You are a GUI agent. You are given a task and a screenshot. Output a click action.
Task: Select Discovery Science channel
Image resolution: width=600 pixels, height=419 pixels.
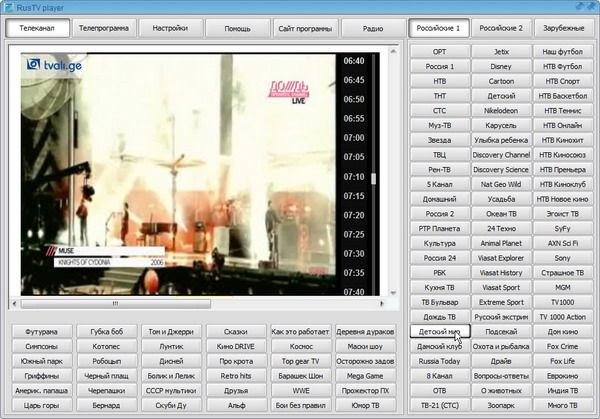coord(501,170)
